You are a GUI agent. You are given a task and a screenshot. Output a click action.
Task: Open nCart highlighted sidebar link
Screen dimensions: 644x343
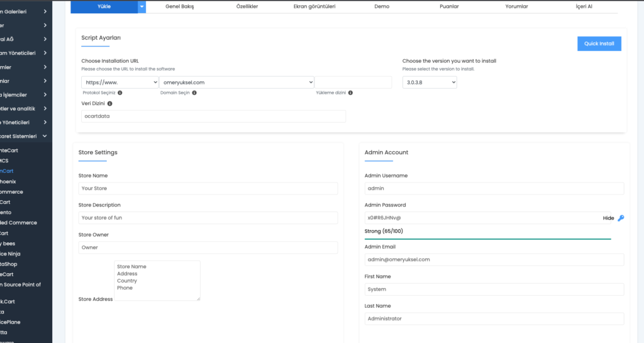[6, 171]
